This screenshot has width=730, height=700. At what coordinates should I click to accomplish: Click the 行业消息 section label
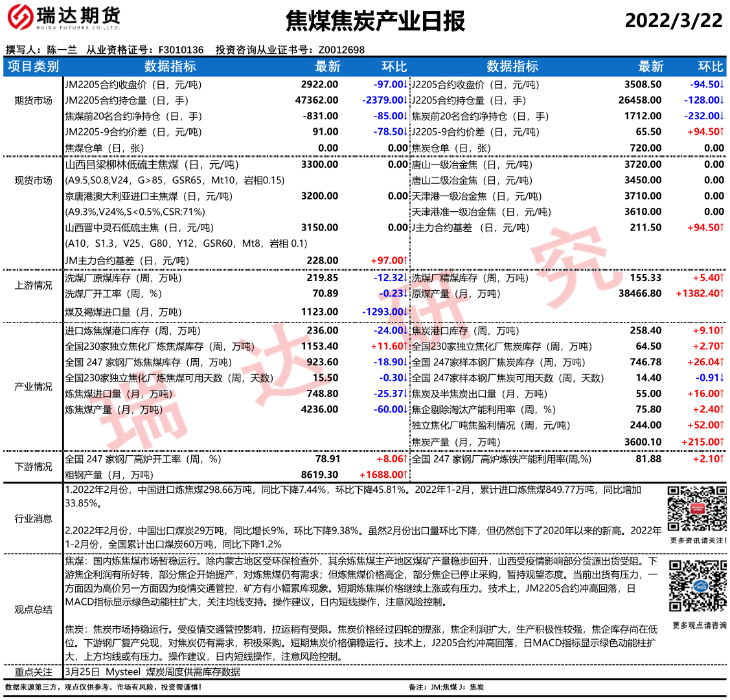click(33, 518)
